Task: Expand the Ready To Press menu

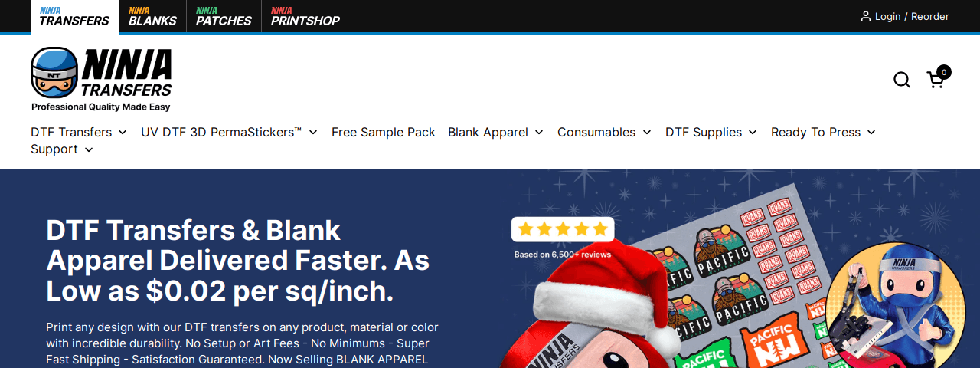Action: click(824, 132)
